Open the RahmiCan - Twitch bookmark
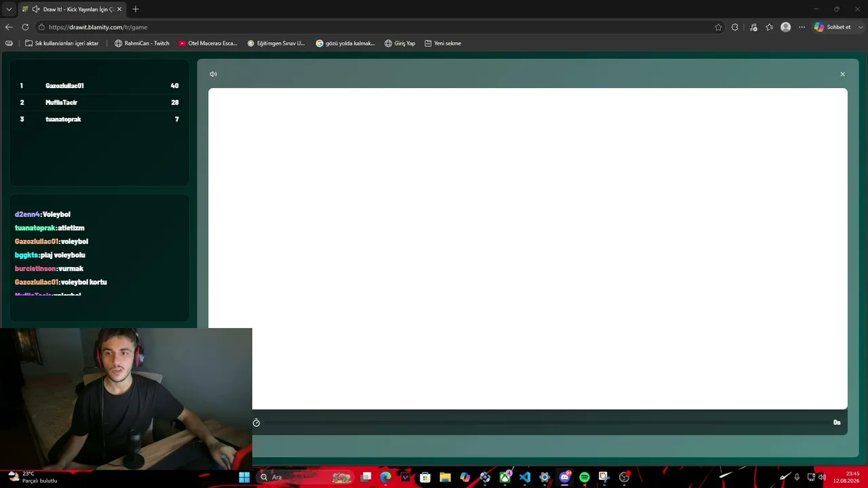 (142, 43)
